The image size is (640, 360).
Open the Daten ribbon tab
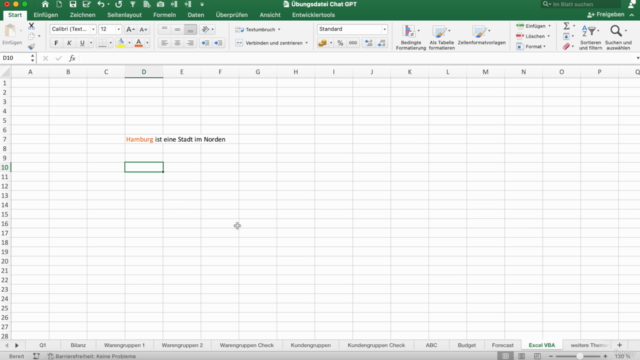click(x=196, y=15)
